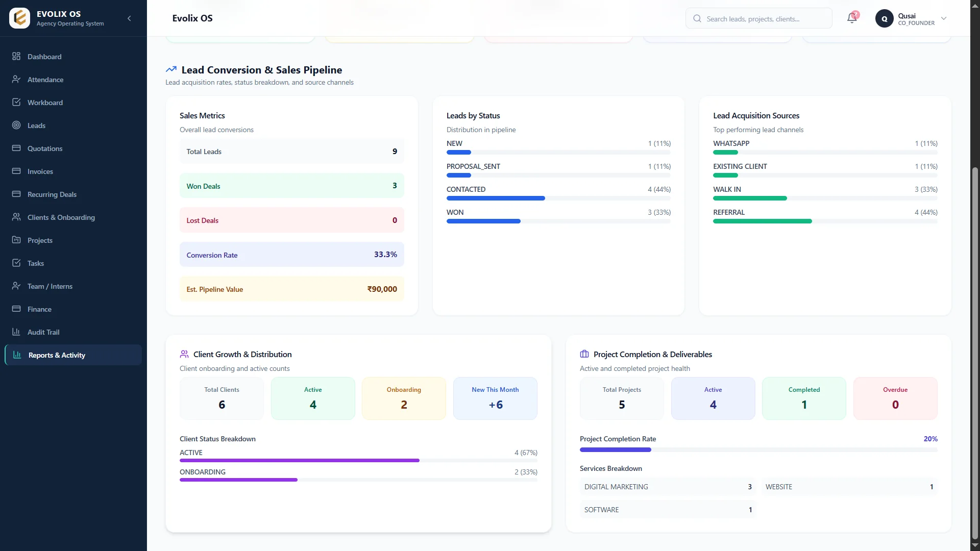Open Recurring Deals page
Screen dimensions: 980x551
coord(73,194)
